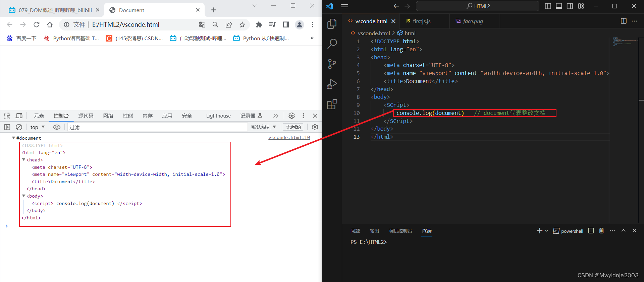This screenshot has height=282, width=644.
Task: Go forward in VS Code navigation
Action: point(407,6)
